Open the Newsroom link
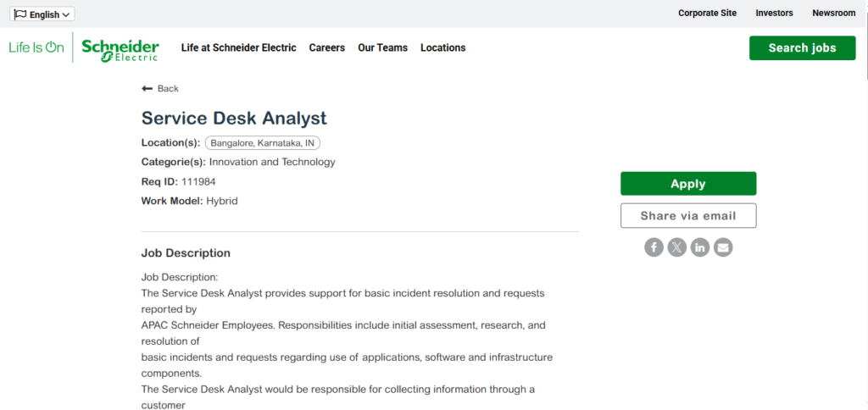This screenshot has height=410, width=868. (x=834, y=14)
